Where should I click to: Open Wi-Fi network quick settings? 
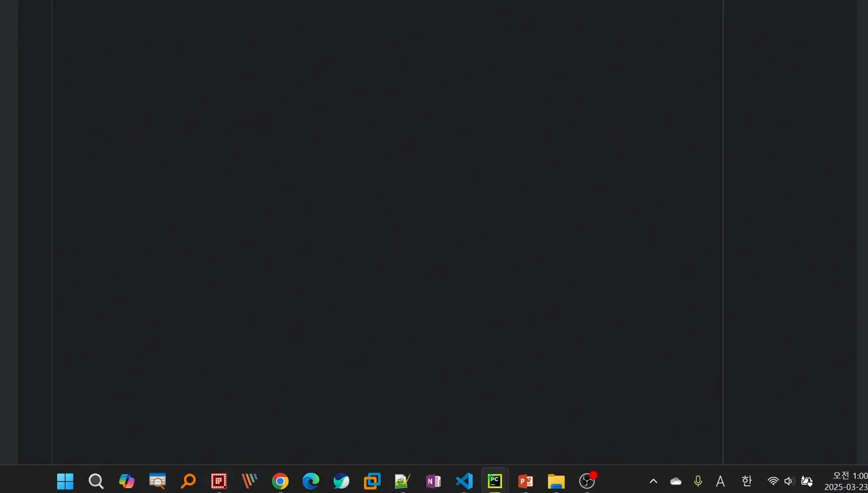(x=773, y=481)
